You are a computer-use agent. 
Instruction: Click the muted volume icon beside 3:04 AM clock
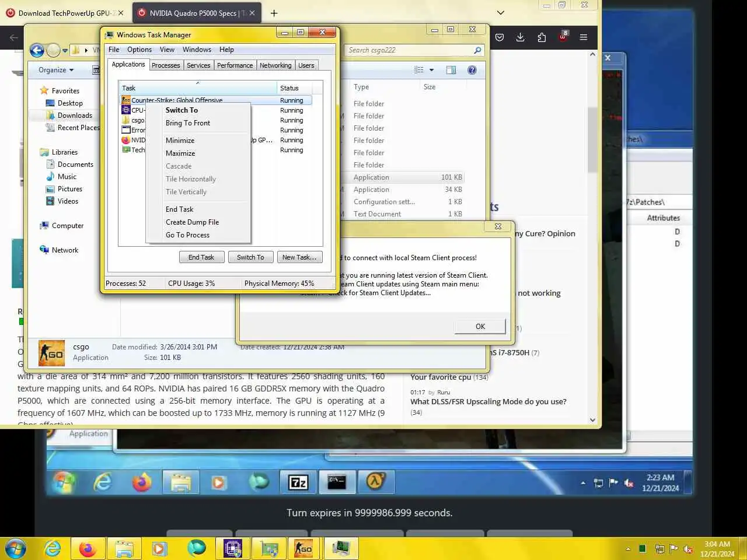point(688,549)
